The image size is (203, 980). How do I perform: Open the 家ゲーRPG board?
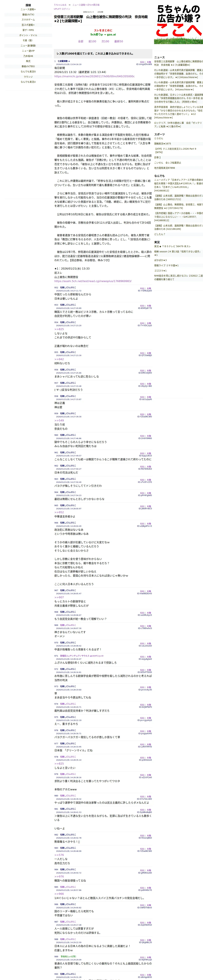pyautogui.click(x=28, y=30)
